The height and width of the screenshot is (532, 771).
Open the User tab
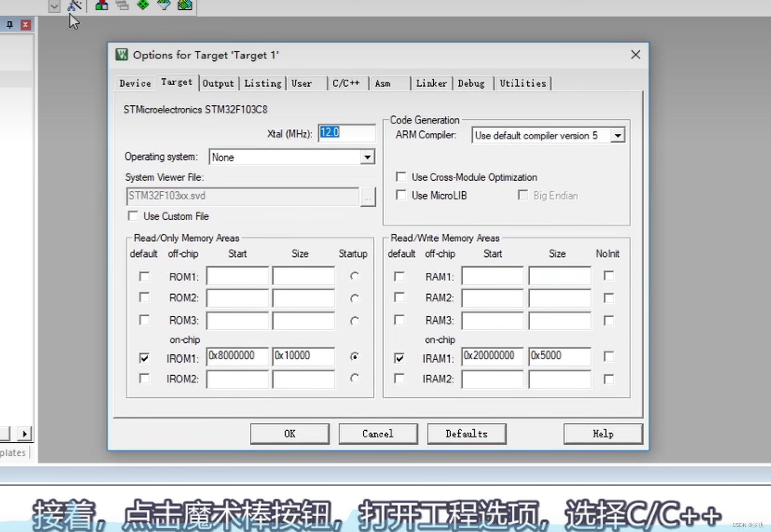[x=302, y=83]
